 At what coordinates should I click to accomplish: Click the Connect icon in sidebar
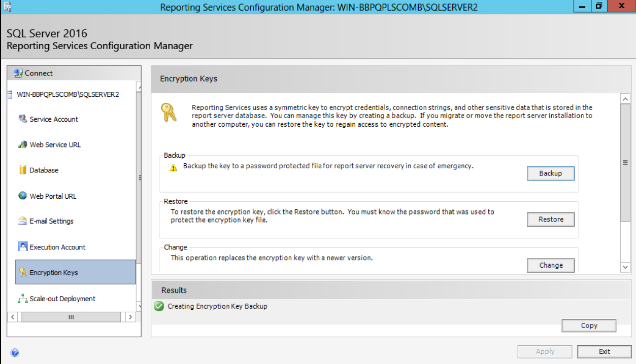(18, 73)
